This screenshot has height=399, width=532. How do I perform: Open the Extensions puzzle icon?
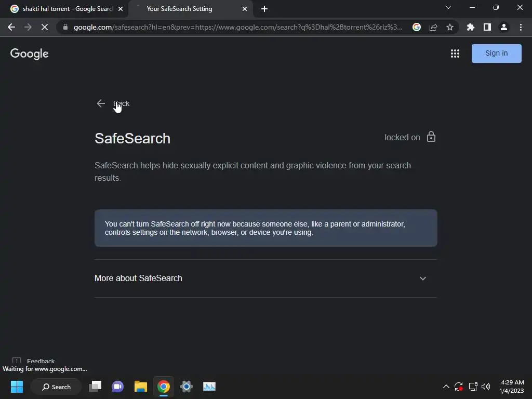click(x=471, y=27)
